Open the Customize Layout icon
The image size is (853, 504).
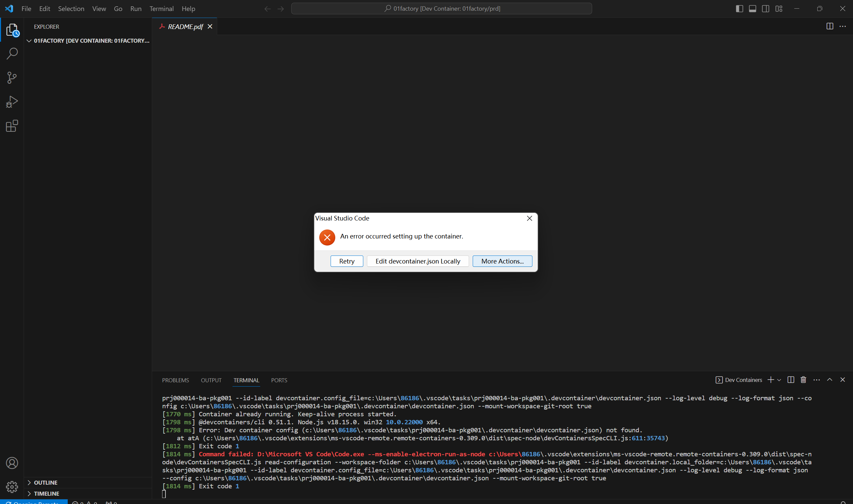tap(779, 9)
